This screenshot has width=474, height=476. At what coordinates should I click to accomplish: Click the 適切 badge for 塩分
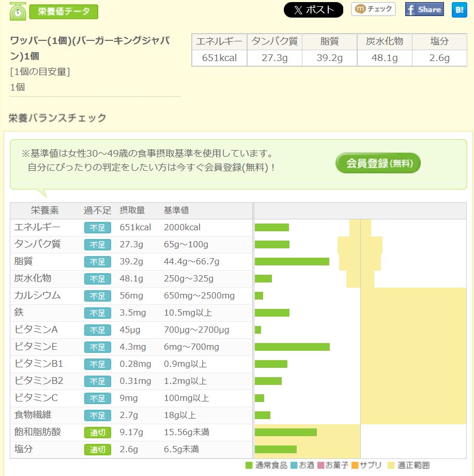pyautogui.click(x=98, y=450)
